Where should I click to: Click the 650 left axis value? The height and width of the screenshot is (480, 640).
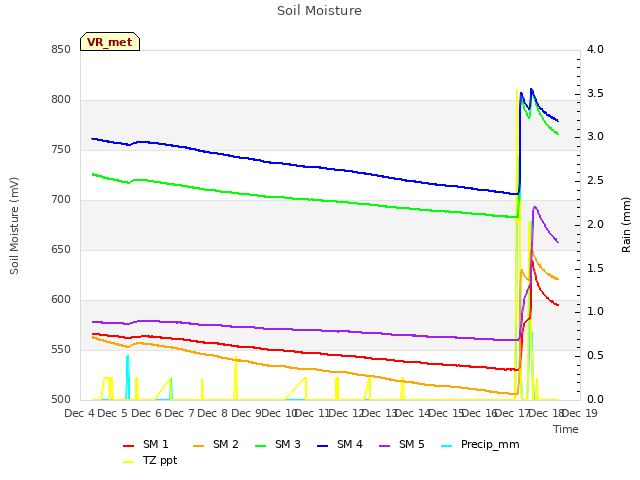(61, 249)
